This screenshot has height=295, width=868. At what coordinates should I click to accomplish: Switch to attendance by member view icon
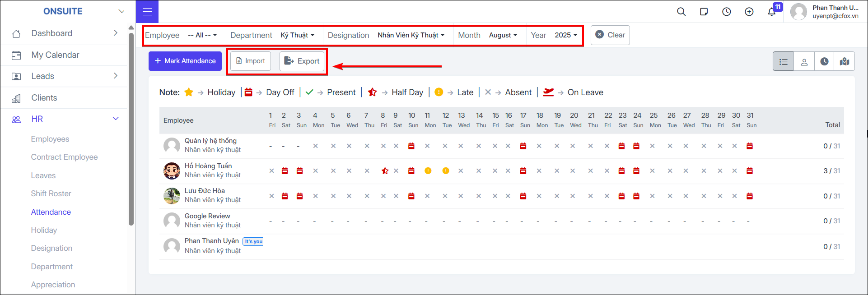coord(804,61)
